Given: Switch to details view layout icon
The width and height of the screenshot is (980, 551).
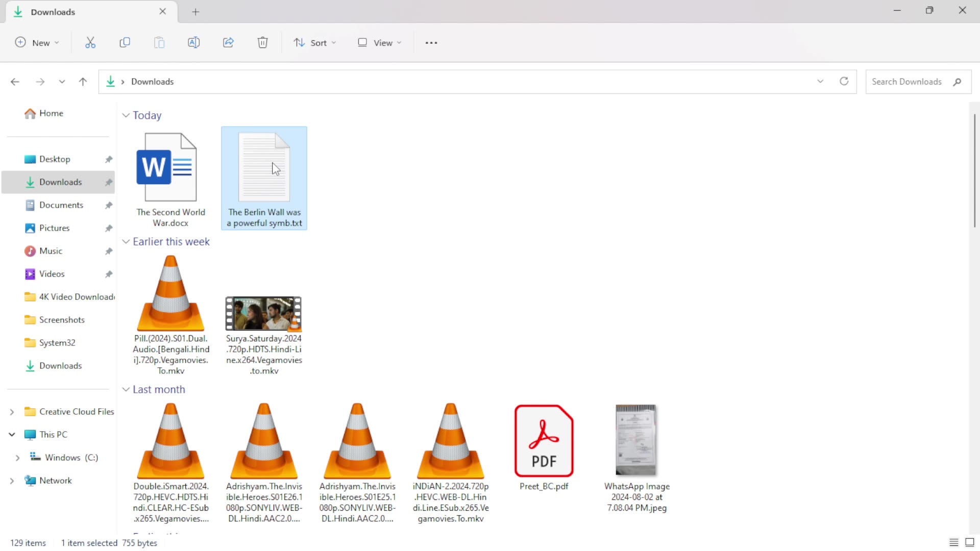Looking at the screenshot, I should (x=953, y=542).
